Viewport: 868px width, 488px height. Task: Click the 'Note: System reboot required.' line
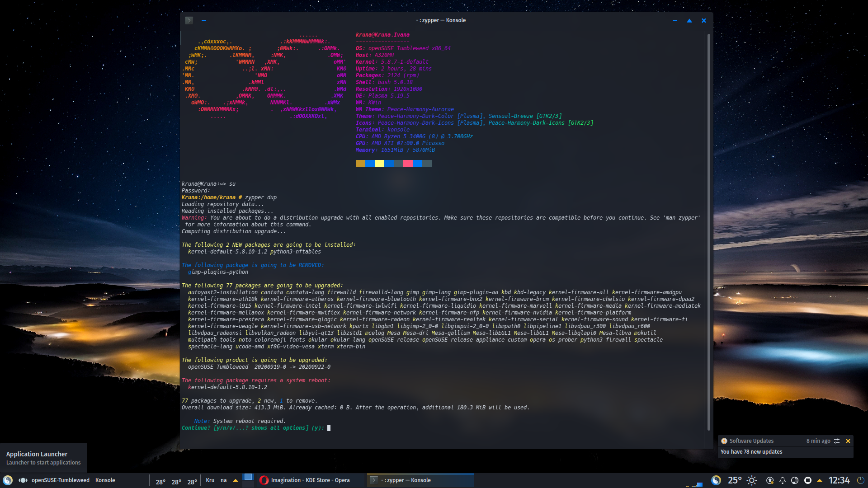point(240,421)
